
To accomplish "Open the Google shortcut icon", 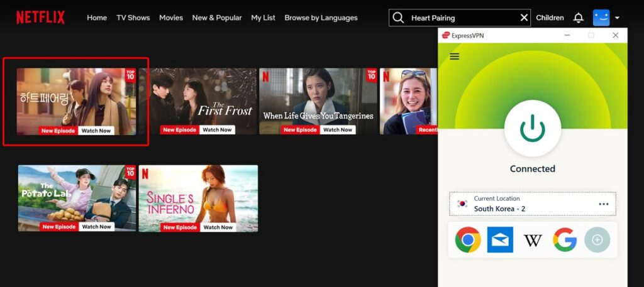I will (x=565, y=240).
